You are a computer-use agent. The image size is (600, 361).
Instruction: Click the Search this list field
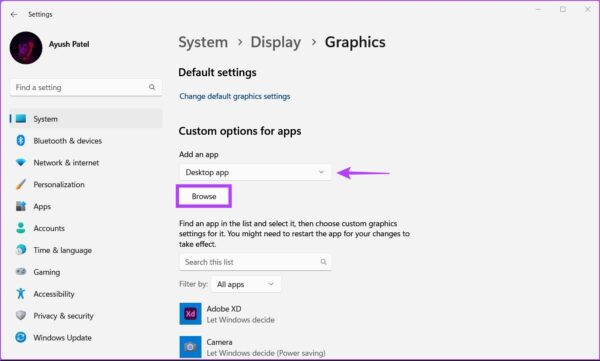(x=255, y=262)
